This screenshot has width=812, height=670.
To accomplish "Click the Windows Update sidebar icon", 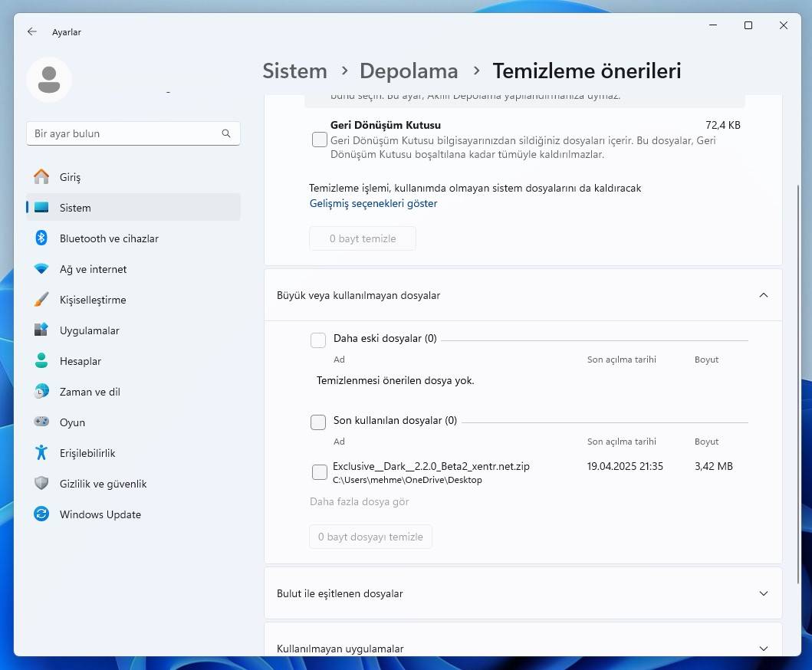I will 41,514.
